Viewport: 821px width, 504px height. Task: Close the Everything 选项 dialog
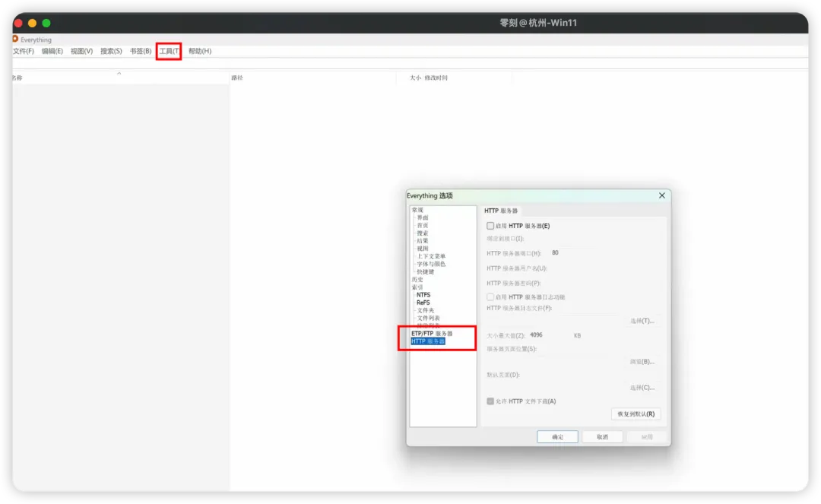click(x=662, y=195)
